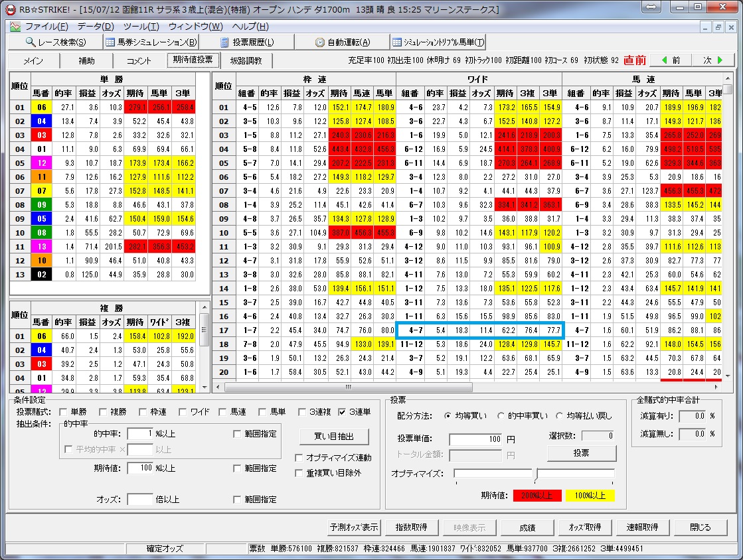Click the chart icon beside the ファイル menu
Viewport: 743px width, 560px height.
click(15, 27)
